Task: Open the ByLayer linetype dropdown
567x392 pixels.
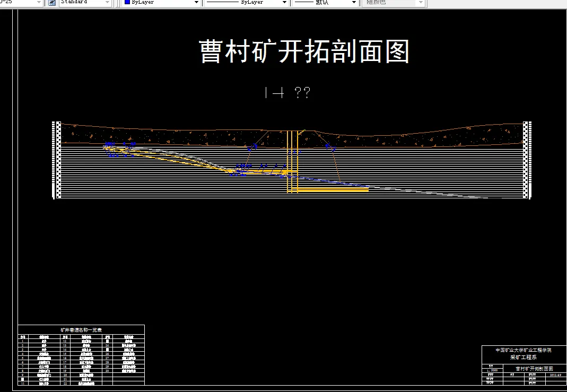Action: tap(284, 2)
